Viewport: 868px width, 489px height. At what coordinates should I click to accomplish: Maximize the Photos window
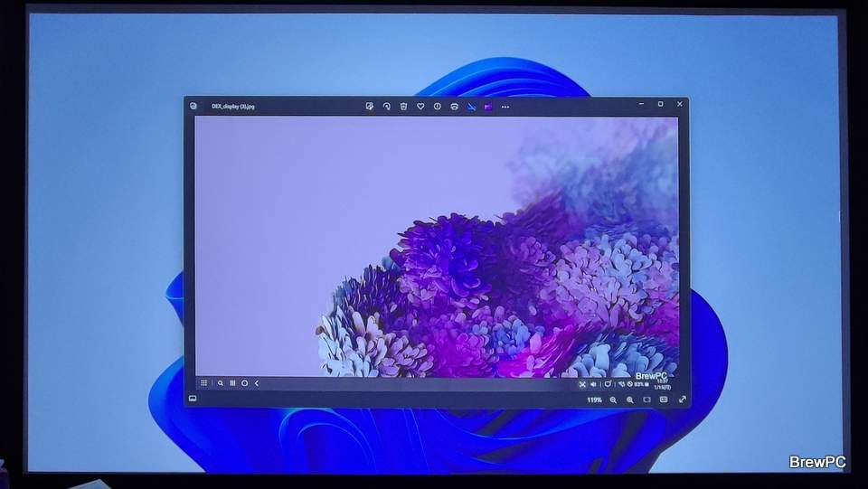(x=660, y=105)
